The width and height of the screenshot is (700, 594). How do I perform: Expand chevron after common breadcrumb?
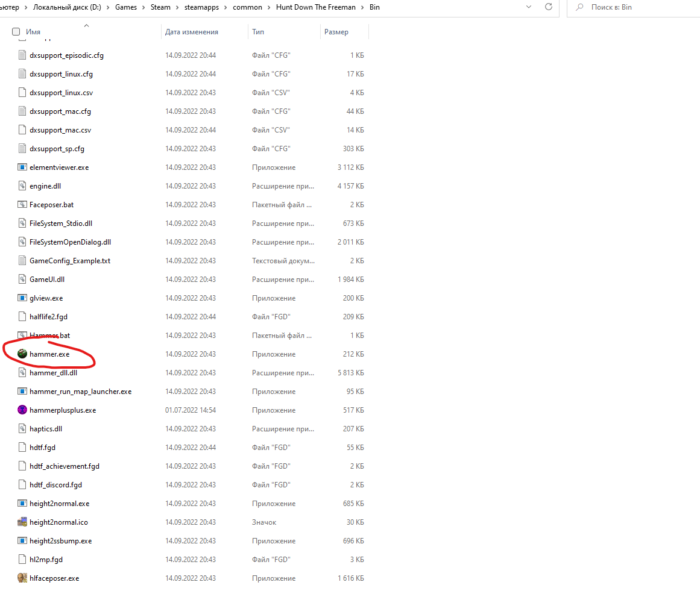tap(269, 7)
